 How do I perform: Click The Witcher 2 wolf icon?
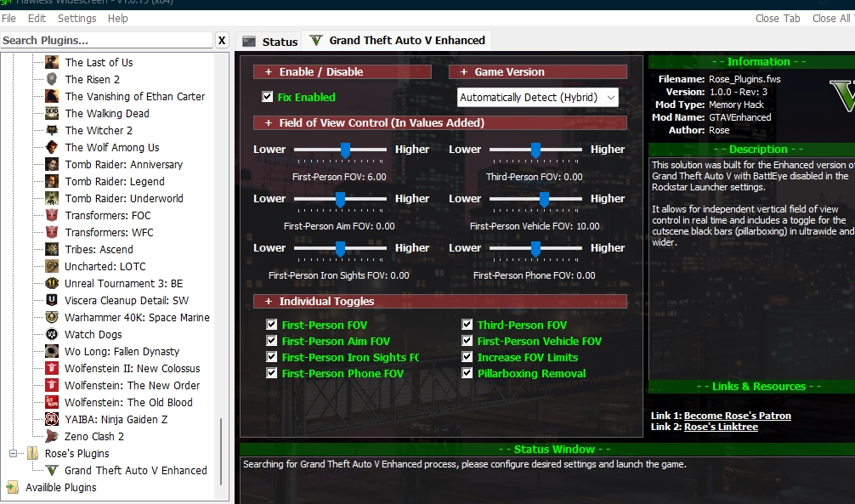52,130
